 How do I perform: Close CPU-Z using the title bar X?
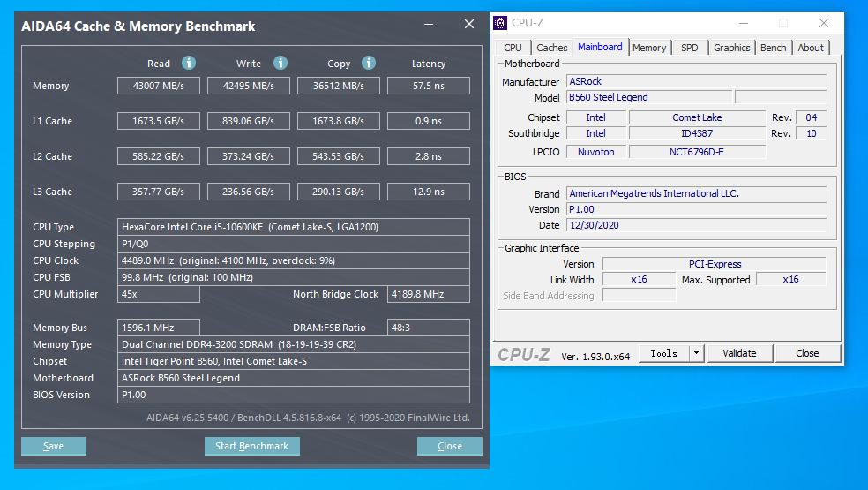(824, 23)
